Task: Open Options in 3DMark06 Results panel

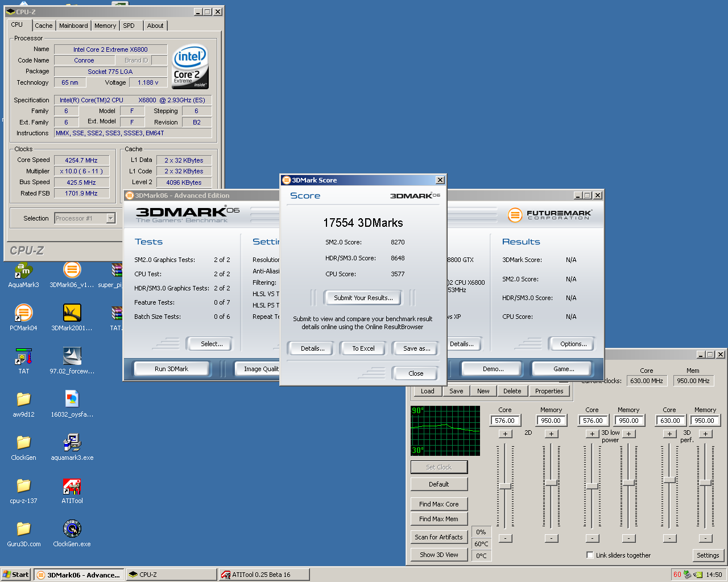Action: pyautogui.click(x=573, y=344)
